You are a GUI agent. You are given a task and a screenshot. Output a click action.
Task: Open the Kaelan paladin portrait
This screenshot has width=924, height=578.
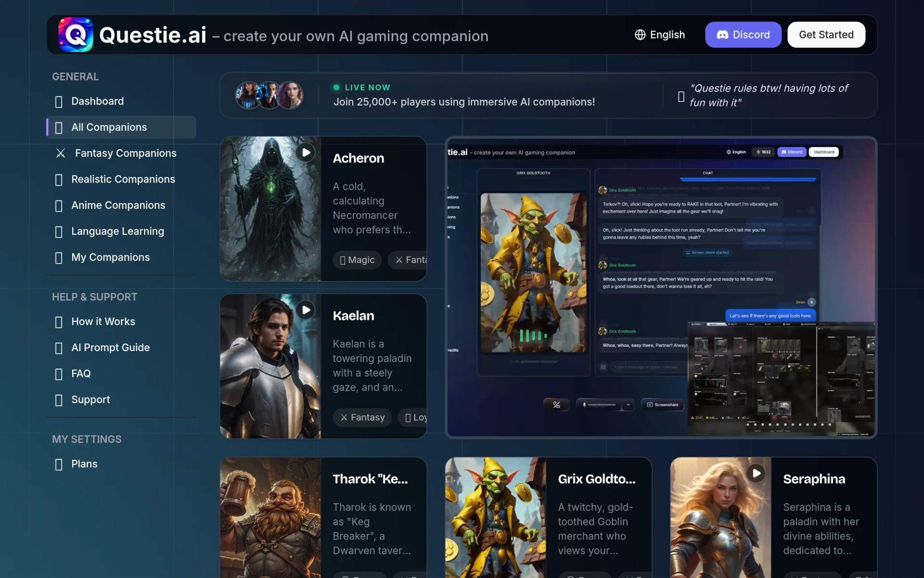coord(270,366)
